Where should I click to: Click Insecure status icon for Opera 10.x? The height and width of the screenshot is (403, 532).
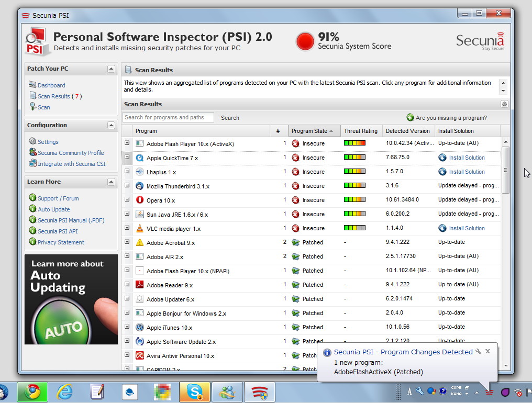coord(295,200)
